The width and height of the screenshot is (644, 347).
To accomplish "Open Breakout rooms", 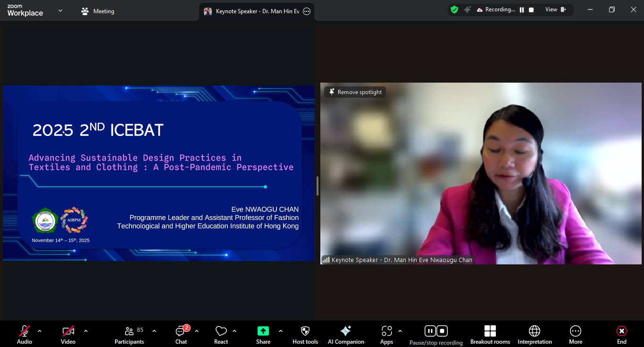I will tap(490, 331).
